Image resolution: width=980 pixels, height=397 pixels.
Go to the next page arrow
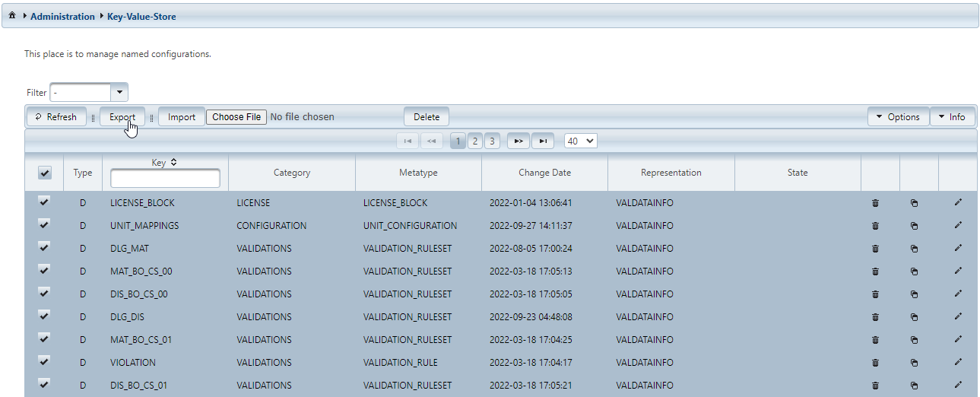click(x=518, y=141)
